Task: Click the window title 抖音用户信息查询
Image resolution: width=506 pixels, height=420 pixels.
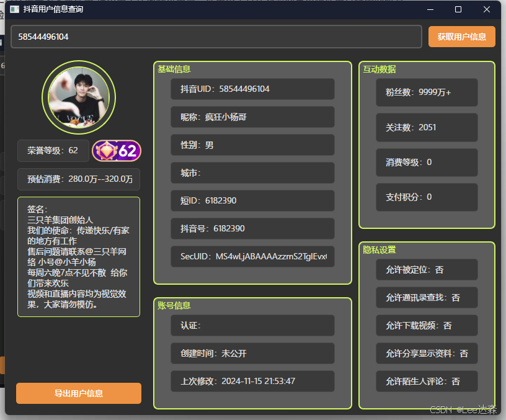Action: pos(53,9)
